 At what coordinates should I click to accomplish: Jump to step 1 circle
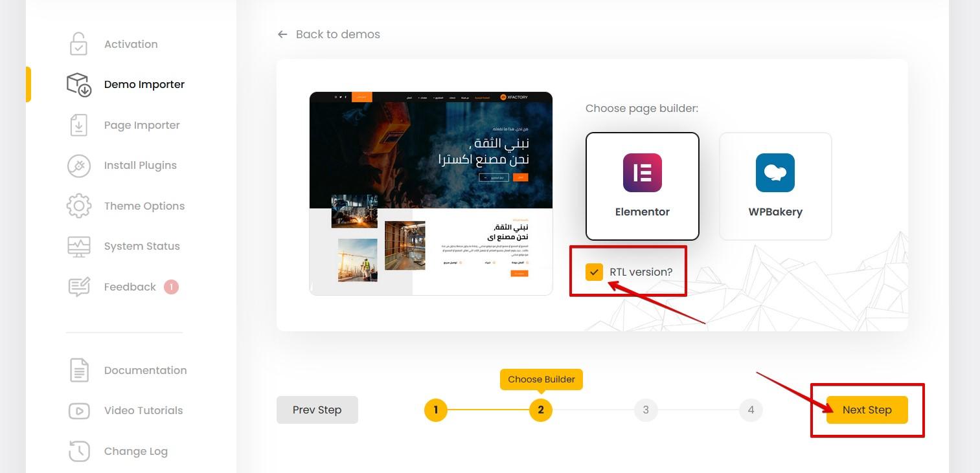436,410
